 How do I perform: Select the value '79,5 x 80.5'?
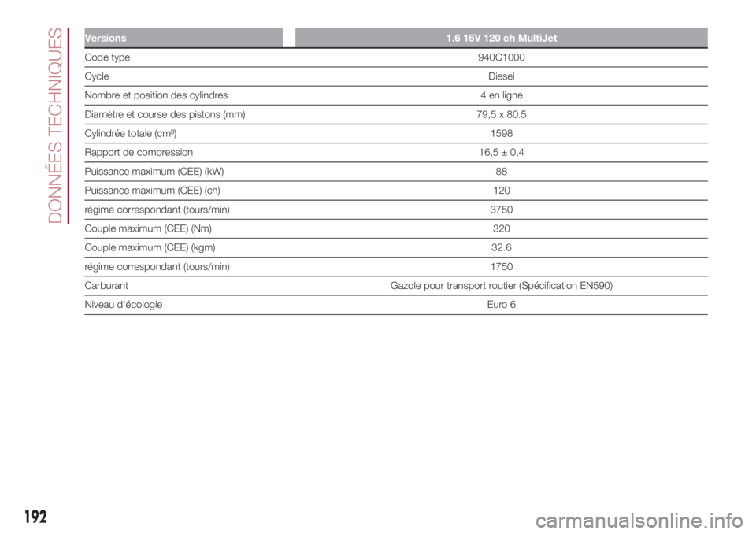pyautogui.click(x=502, y=114)
